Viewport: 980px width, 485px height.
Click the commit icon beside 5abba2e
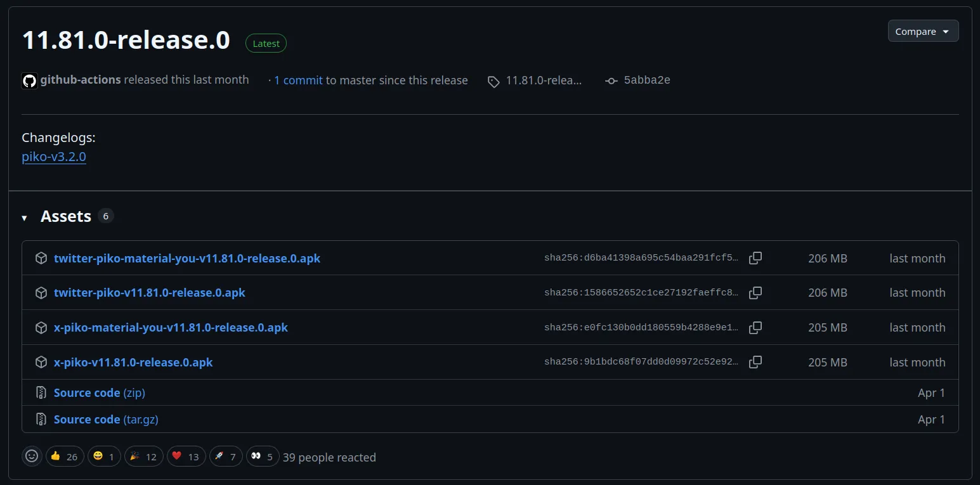[x=611, y=81]
